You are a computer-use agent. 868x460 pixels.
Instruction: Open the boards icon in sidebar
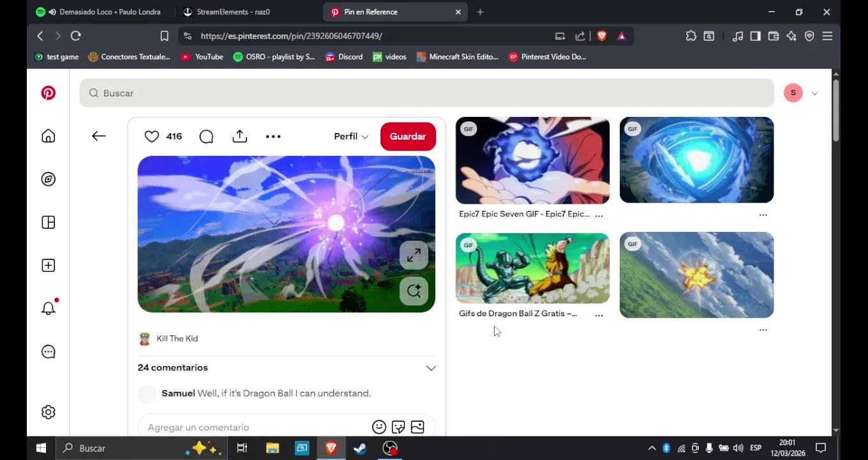49,222
